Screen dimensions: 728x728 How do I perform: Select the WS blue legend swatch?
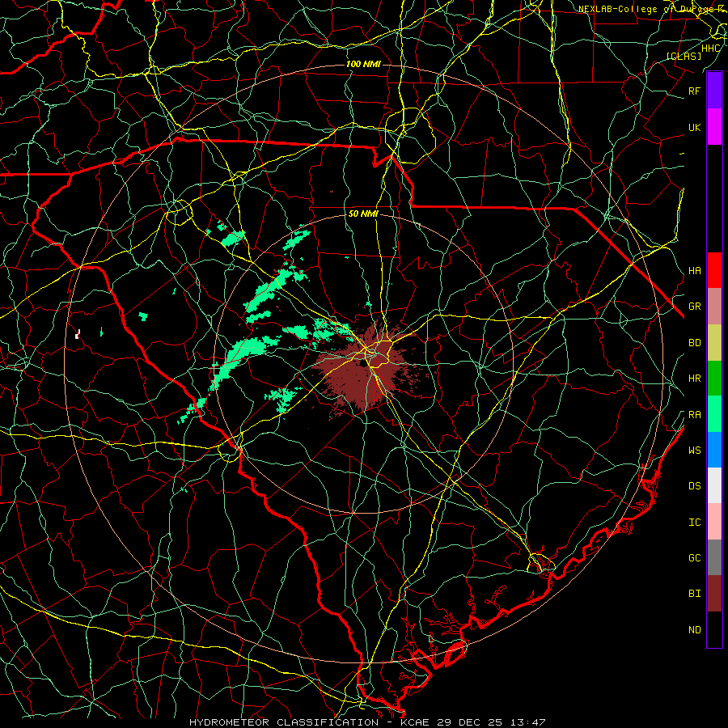[714, 450]
